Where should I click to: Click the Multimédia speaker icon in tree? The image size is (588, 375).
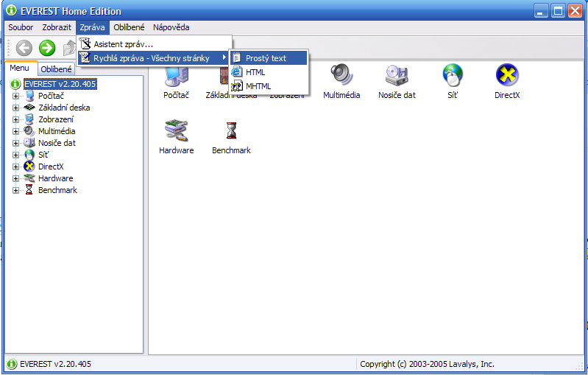click(x=29, y=131)
